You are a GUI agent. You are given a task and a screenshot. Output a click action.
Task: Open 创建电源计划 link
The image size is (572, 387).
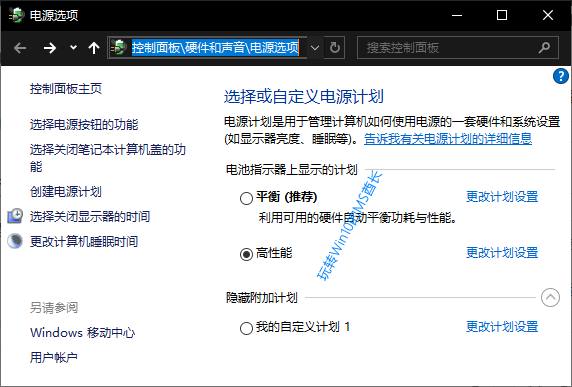(66, 192)
